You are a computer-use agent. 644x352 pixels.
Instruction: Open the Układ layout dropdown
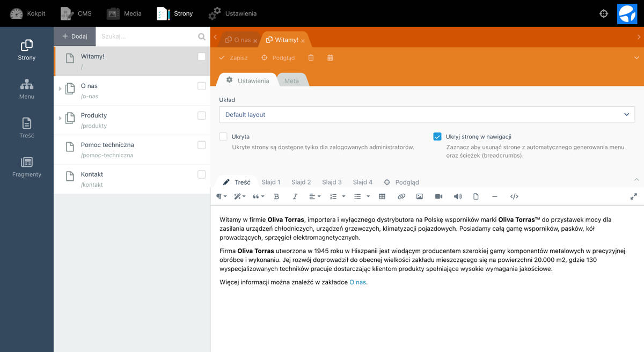[x=427, y=114]
